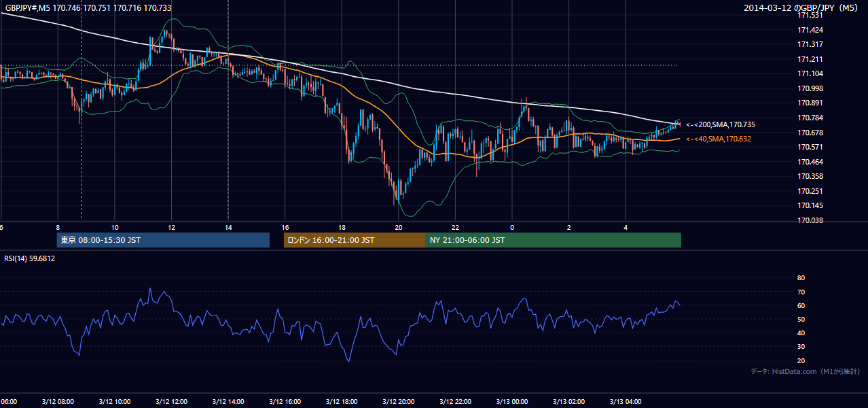Click hour marker 2 under the price chart

click(569, 227)
